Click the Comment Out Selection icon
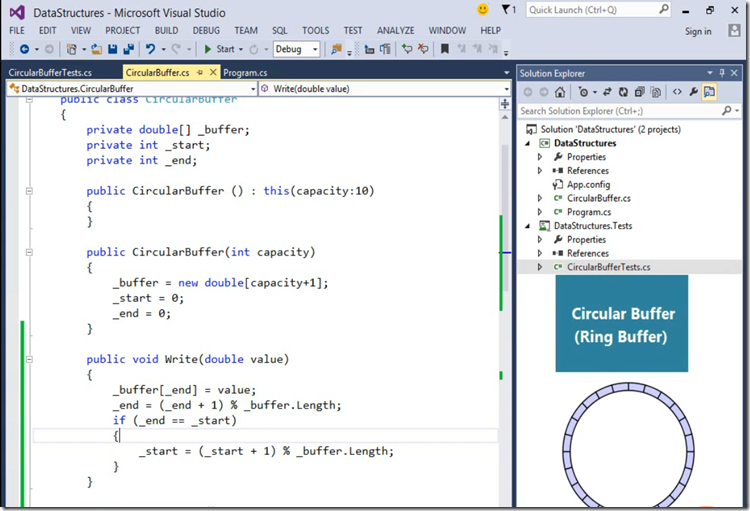Viewport: 750px width, 511px height. [407, 49]
